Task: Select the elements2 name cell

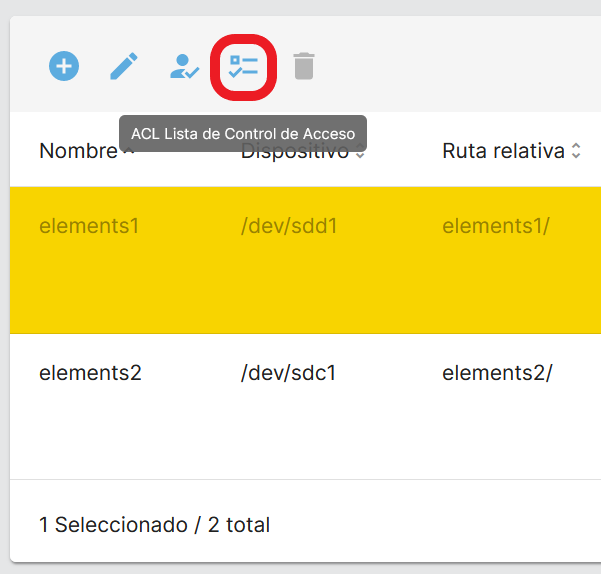Action: pos(90,373)
